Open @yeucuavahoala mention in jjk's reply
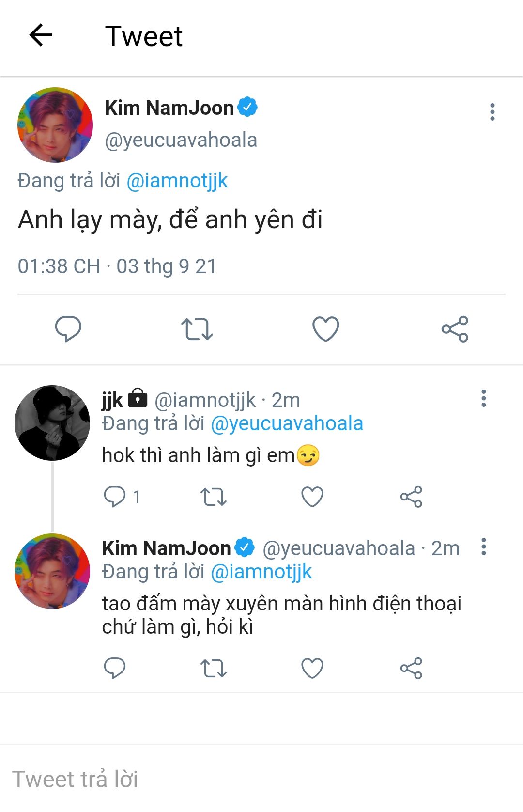523x812 pixels. click(x=287, y=424)
